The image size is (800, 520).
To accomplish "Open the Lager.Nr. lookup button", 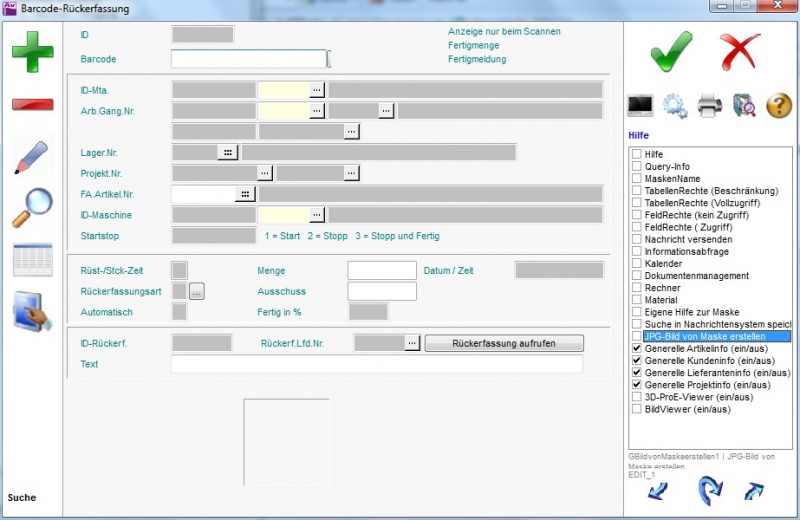I will pos(229,152).
